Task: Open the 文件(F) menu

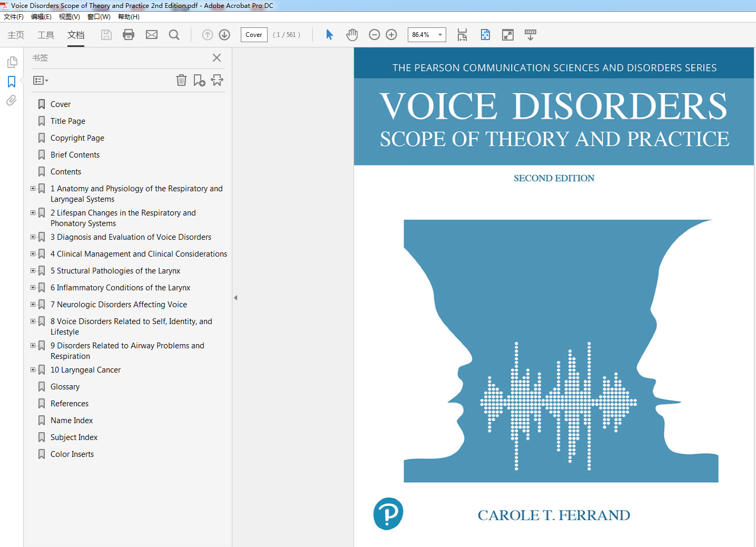Action: [x=14, y=17]
